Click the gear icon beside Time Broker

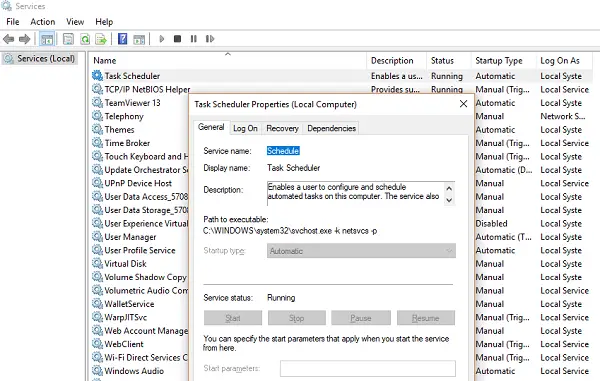pos(98,142)
